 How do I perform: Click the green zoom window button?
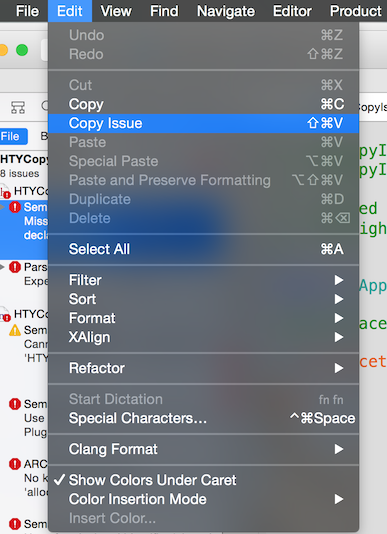click(22, 50)
